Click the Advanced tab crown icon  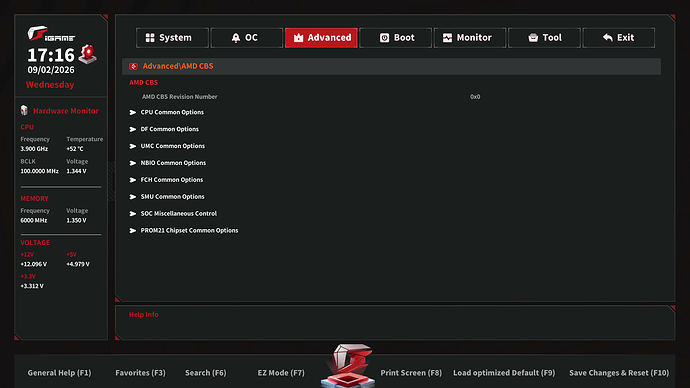click(x=298, y=38)
